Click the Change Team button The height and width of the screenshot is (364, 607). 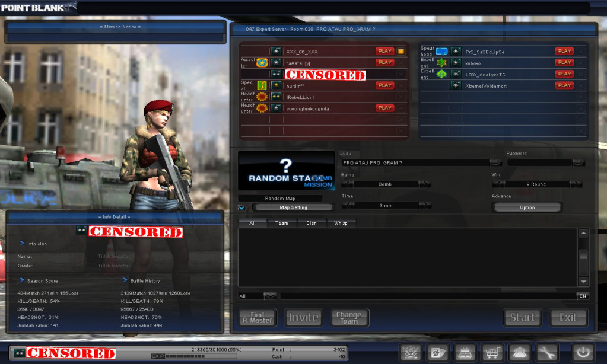349,318
